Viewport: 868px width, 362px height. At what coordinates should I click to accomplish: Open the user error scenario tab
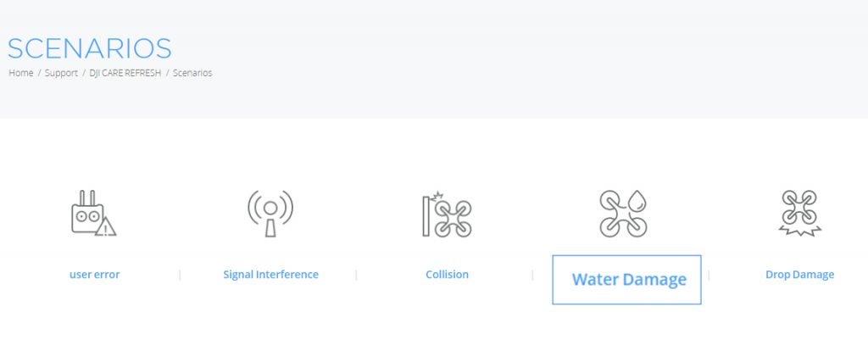point(95,275)
